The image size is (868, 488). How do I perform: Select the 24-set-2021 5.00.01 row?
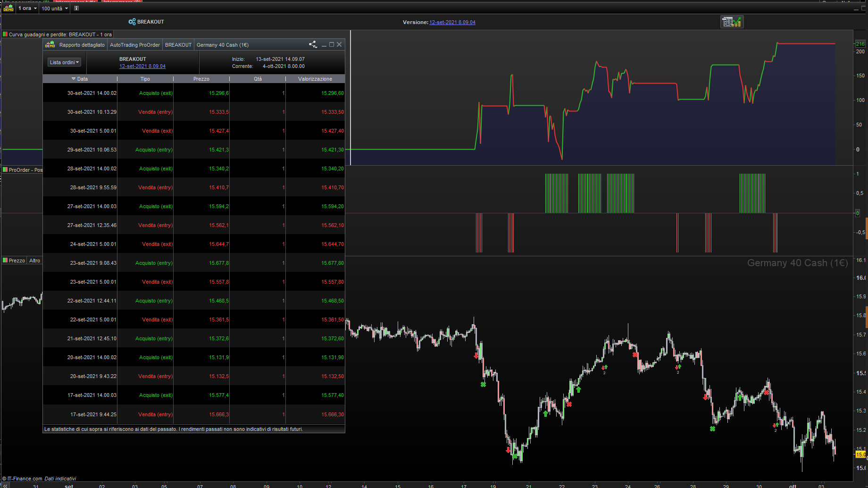194,244
